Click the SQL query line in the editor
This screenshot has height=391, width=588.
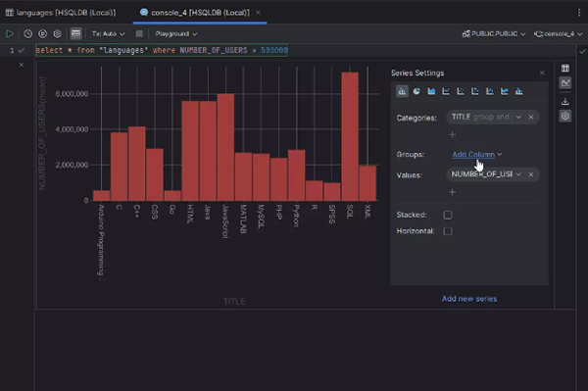pyautogui.click(x=162, y=50)
